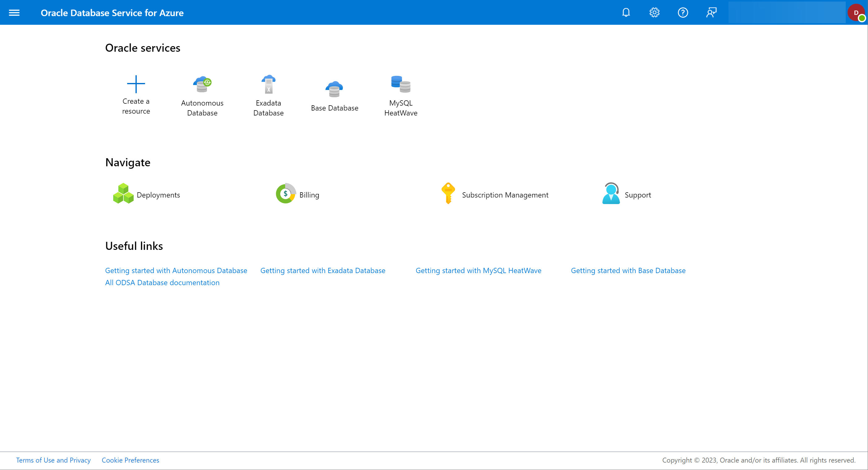The image size is (868, 470).
Task: Open Getting started with Autonomous Database
Action: click(x=176, y=270)
